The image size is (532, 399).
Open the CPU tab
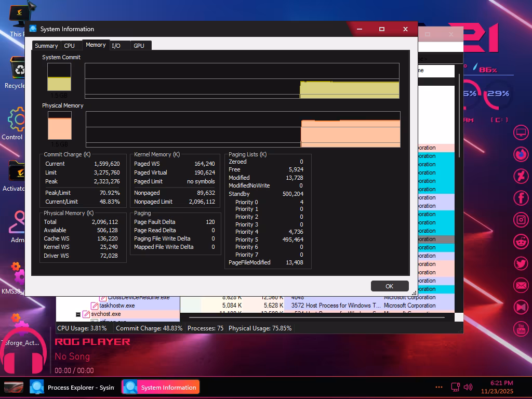coord(69,46)
